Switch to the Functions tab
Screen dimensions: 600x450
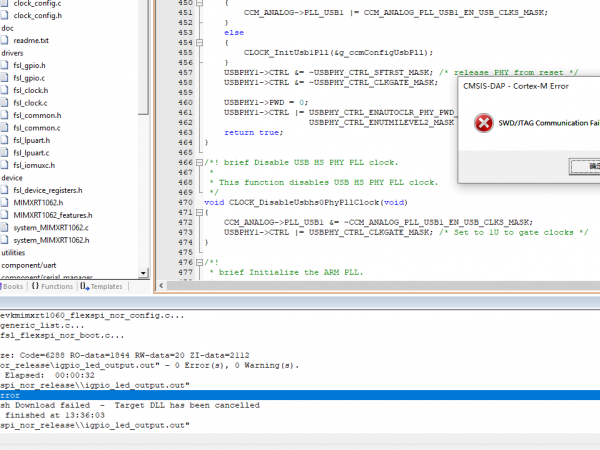point(51,286)
